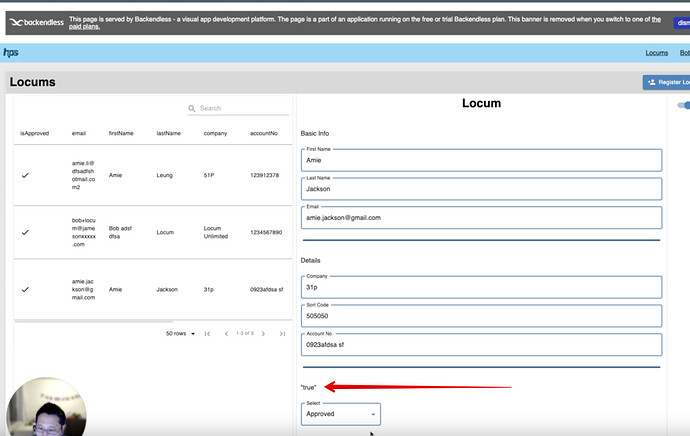
Task: Select the Jackson last name cell
Action: pyautogui.click(x=167, y=289)
